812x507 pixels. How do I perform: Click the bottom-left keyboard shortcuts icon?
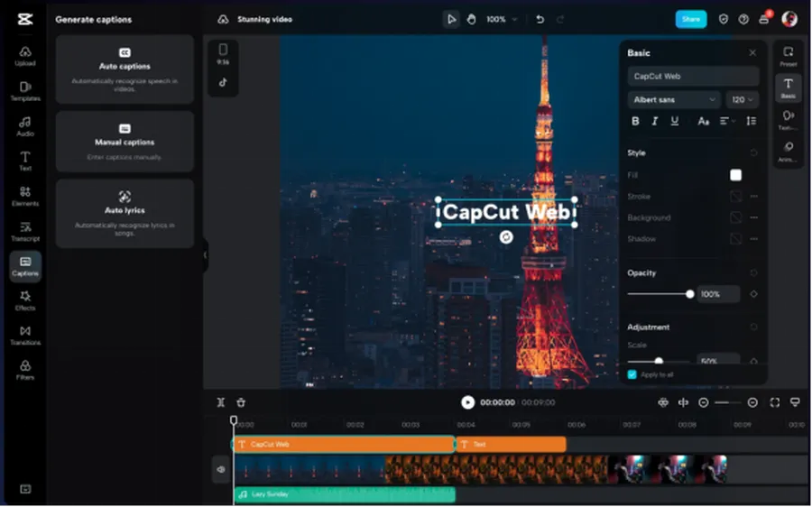pos(25,489)
